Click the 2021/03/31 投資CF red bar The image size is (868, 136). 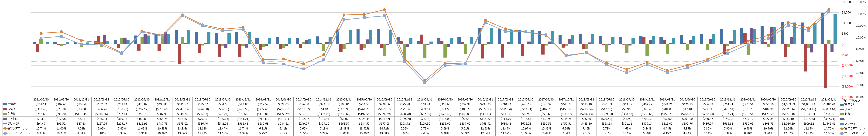(x=826, y=66)
